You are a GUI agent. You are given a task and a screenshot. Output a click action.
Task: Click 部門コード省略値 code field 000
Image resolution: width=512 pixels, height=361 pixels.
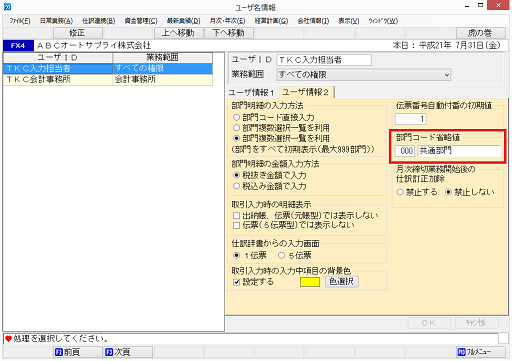click(405, 151)
